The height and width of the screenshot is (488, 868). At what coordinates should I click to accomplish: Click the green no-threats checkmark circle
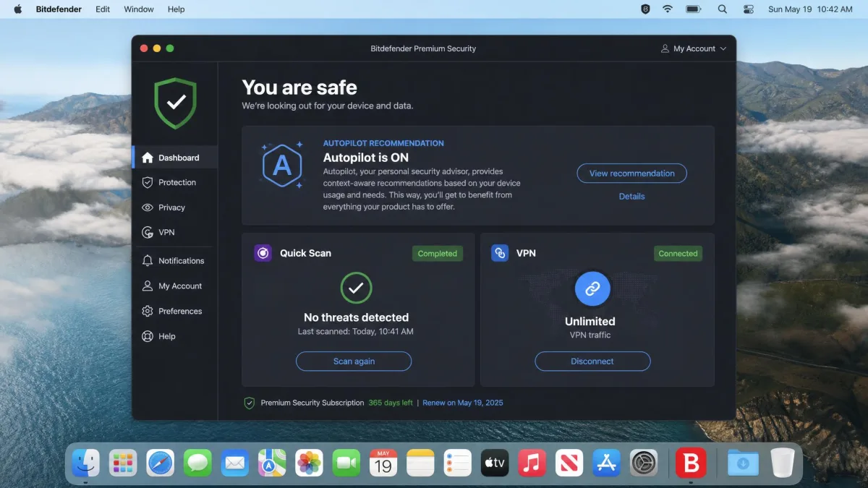(x=356, y=288)
